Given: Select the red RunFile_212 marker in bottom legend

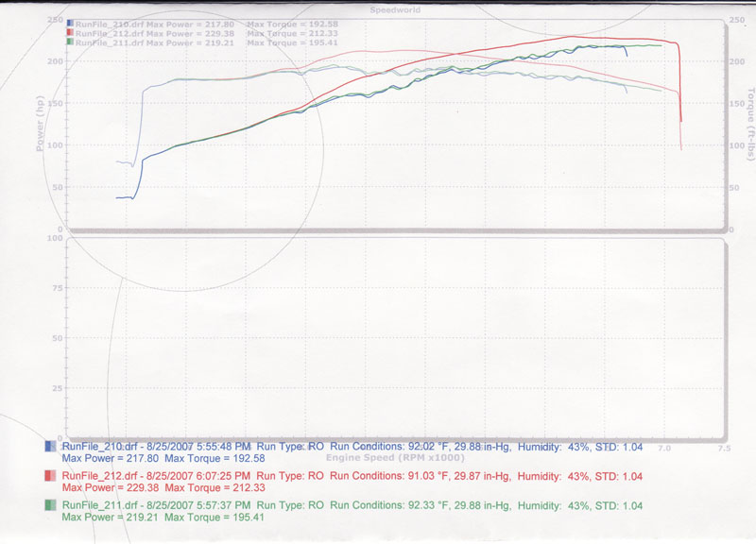Looking at the screenshot, I should pyautogui.click(x=50, y=477).
